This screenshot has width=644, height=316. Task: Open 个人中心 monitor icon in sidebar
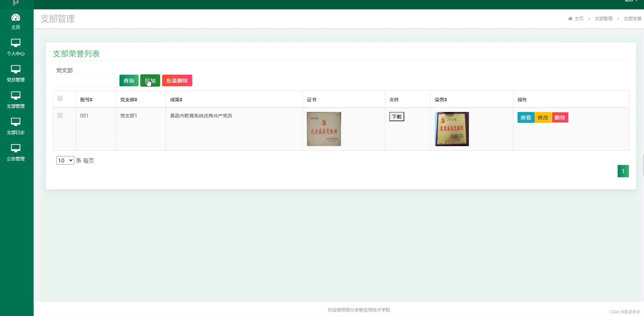15,43
